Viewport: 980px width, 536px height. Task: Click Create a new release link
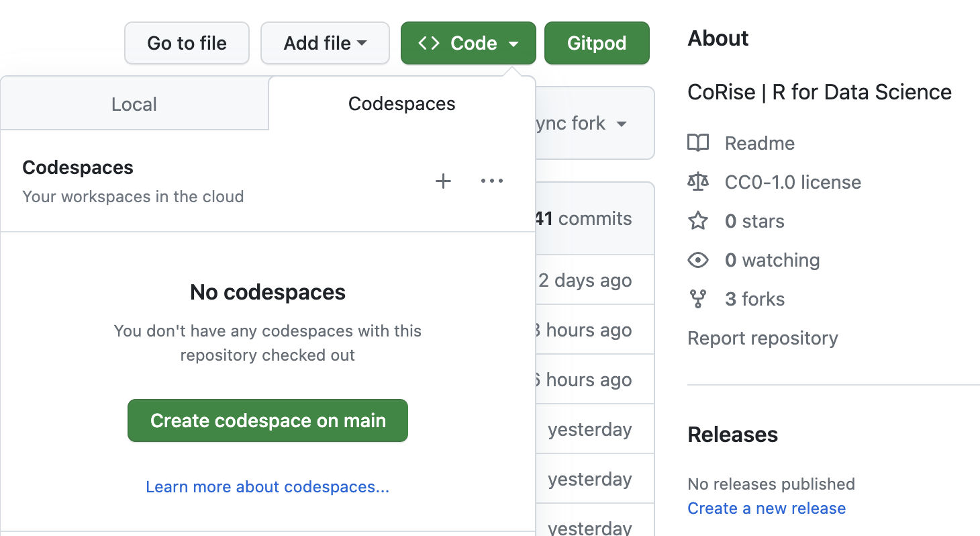pyautogui.click(x=767, y=508)
